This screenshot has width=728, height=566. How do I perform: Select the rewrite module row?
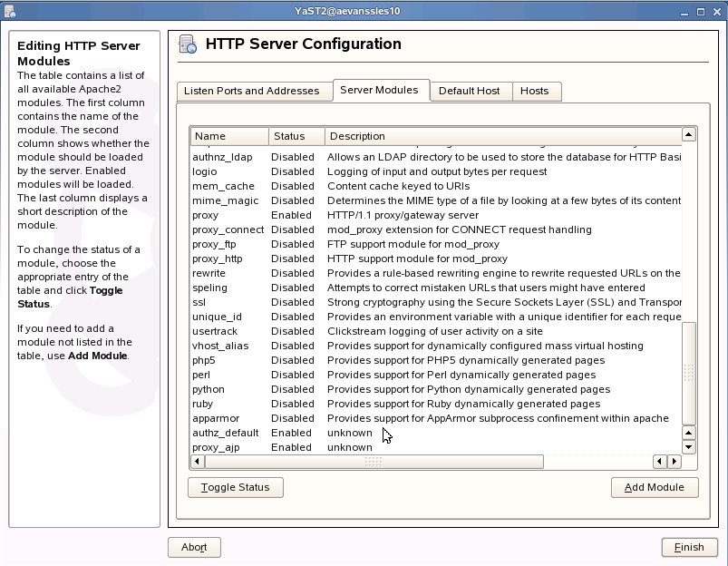click(436, 273)
